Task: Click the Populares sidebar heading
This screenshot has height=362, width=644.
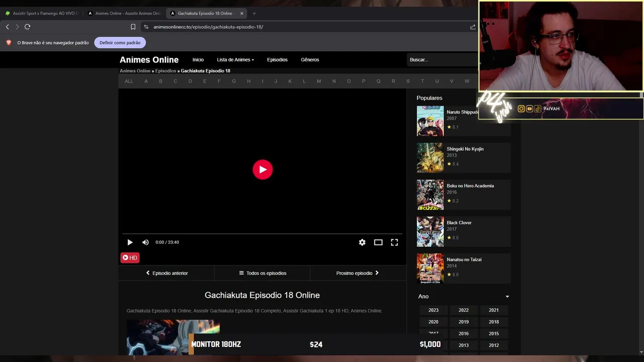Action: [x=429, y=98]
